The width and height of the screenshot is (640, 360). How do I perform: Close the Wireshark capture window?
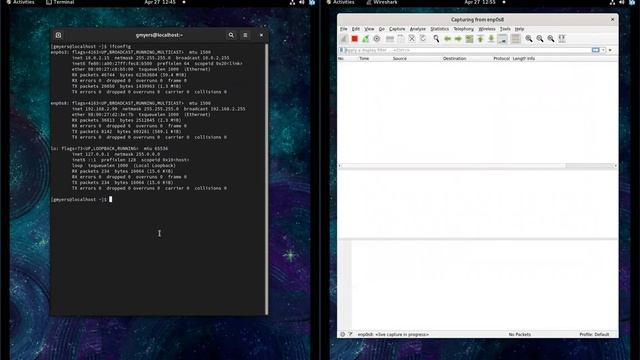612,19
